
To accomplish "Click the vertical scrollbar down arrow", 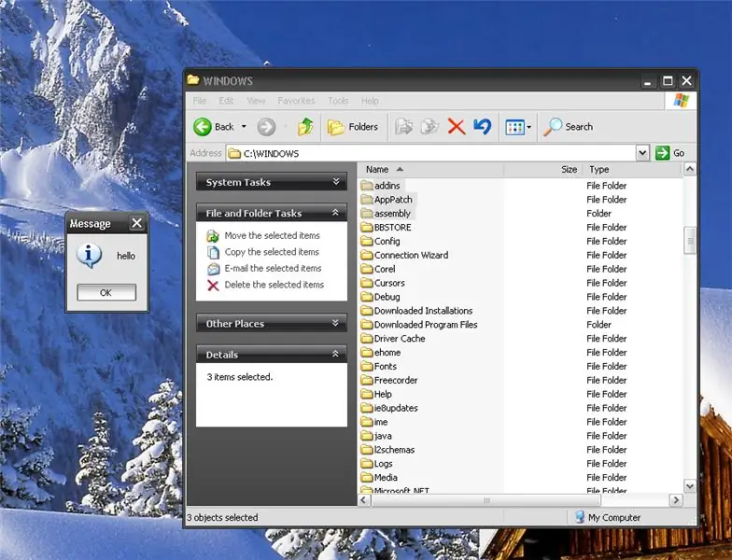I will 689,486.
